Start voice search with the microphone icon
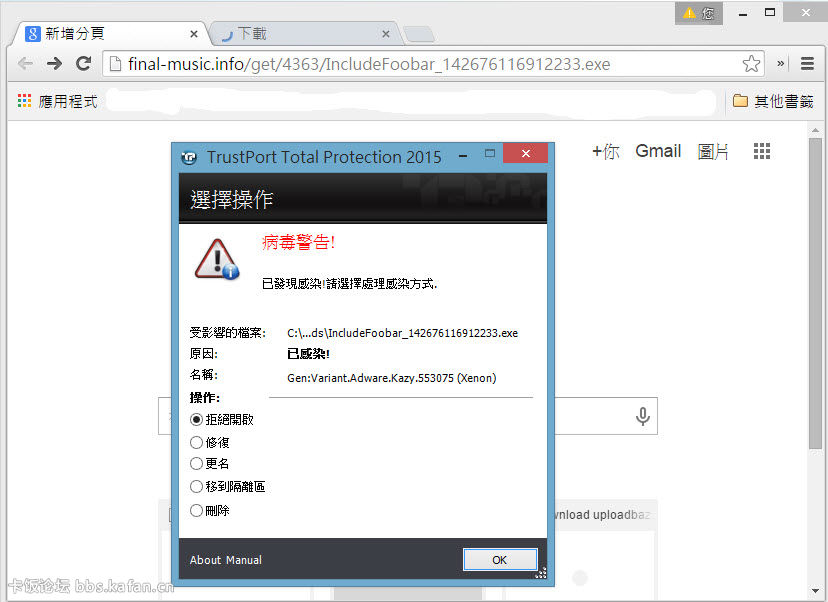This screenshot has height=602, width=828. 643,416
